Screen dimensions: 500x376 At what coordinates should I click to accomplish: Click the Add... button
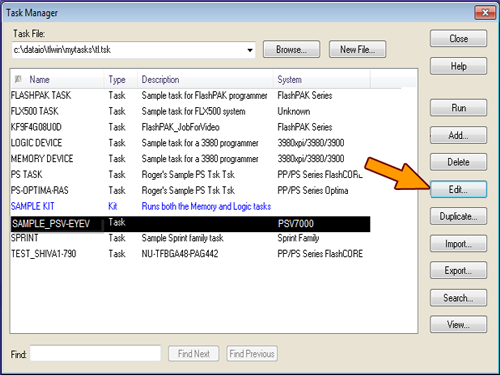click(458, 135)
